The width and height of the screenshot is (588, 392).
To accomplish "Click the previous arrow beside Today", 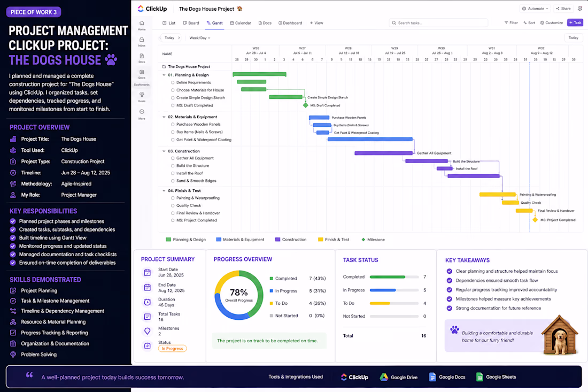I will pyautogui.click(x=161, y=38).
